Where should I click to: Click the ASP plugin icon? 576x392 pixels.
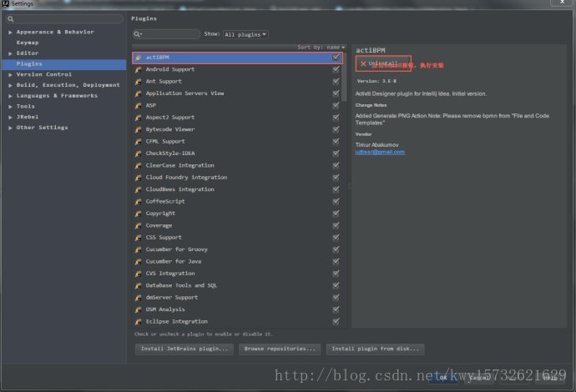[138, 105]
